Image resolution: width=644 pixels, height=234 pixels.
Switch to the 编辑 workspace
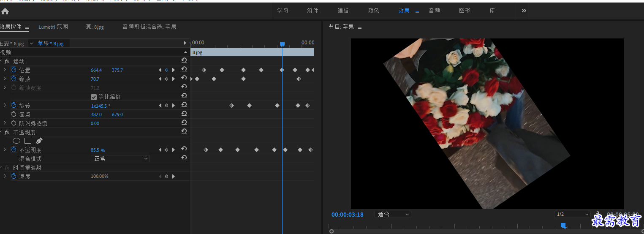[x=343, y=11]
